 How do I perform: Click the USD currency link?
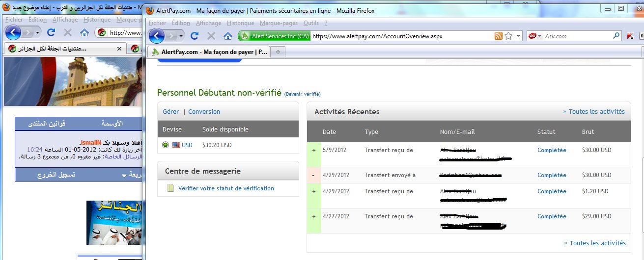pyautogui.click(x=187, y=145)
